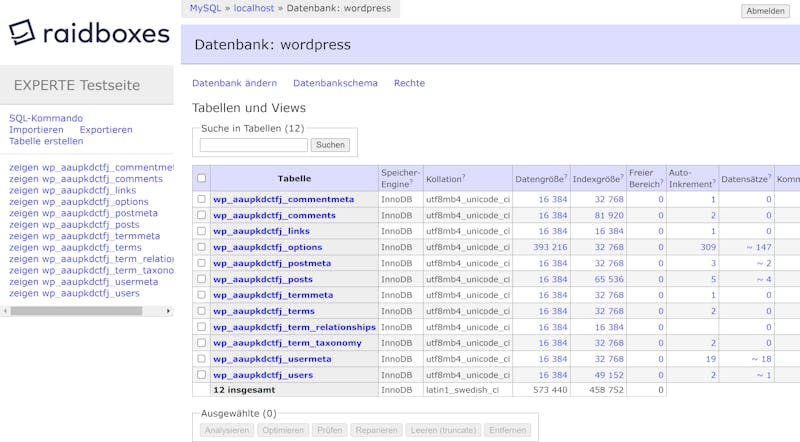Click the sidebar scrollbar left arrow
The image size is (800, 442).
(x=5, y=311)
